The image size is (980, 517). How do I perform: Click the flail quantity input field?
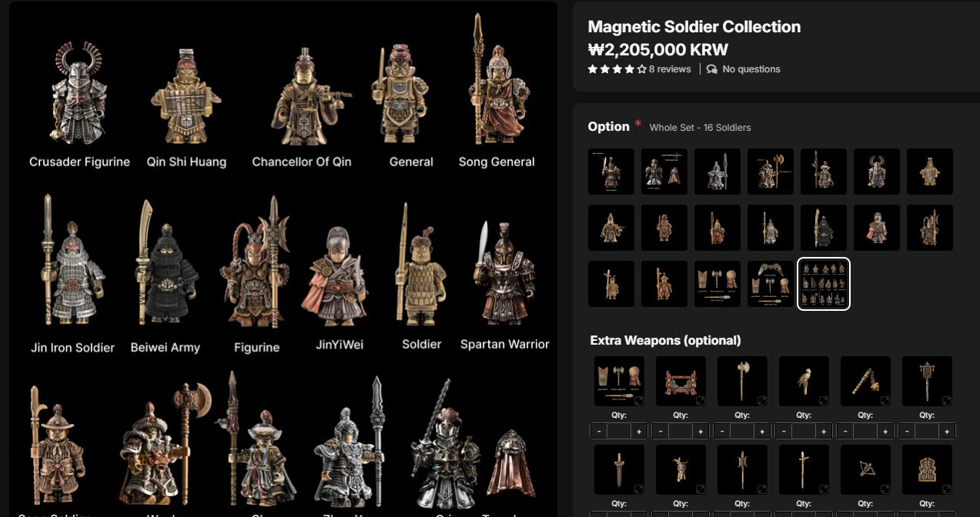pos(865,432)
